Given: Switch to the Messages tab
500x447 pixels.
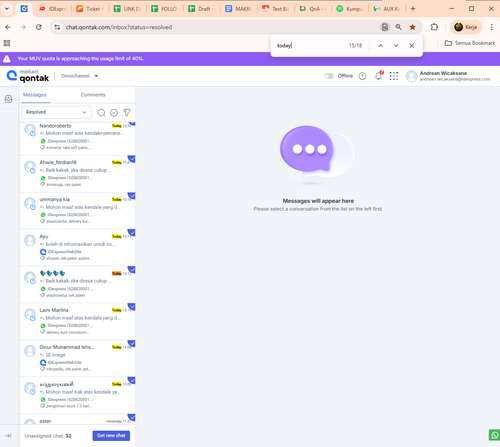Looking at the screenshot, I should coord(35,95).
